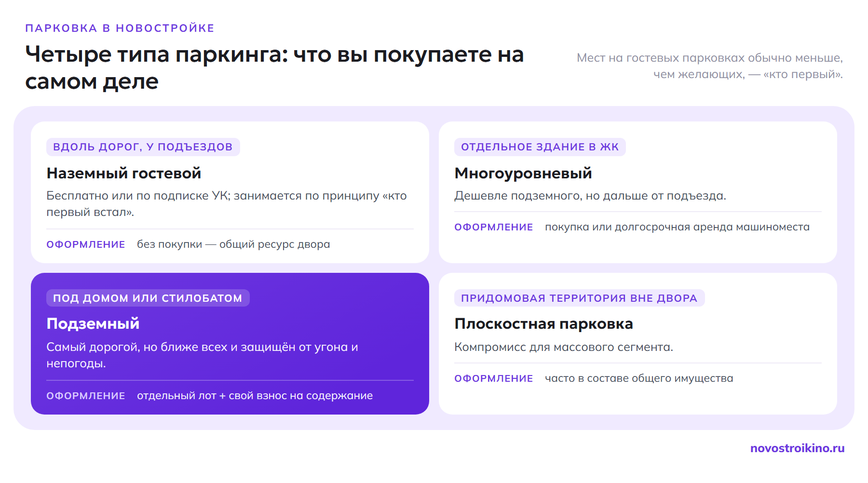This screenshot has width=868, height=483.
Task: Click the 'Подземный' card title
Action: tap(93, 324)
